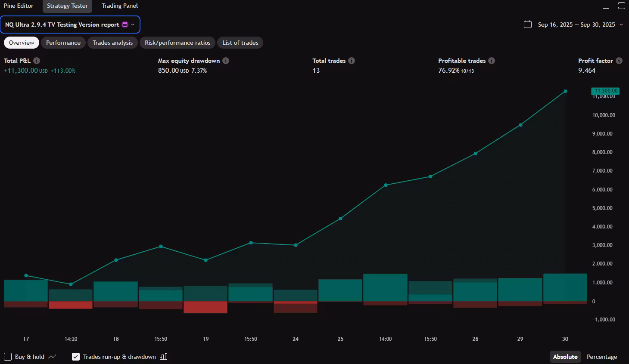Click the 11,300.00 price label on axis
This screenshot has width=629, height=364.
pyautogui.click(x=605, y=91)
